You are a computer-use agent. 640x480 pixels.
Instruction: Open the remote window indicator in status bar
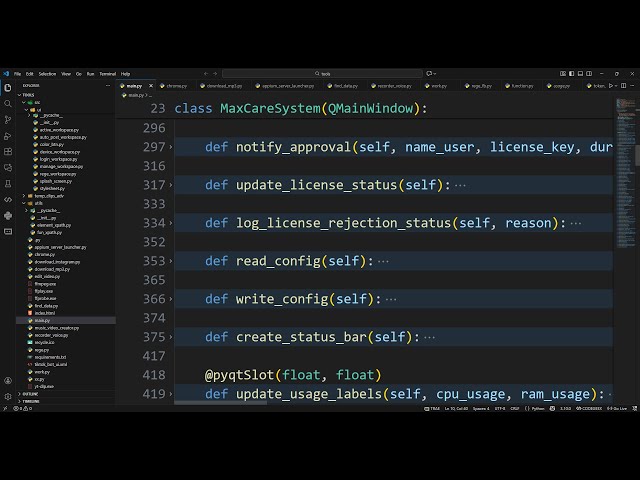pyautogui.click(x=5, y=408)
